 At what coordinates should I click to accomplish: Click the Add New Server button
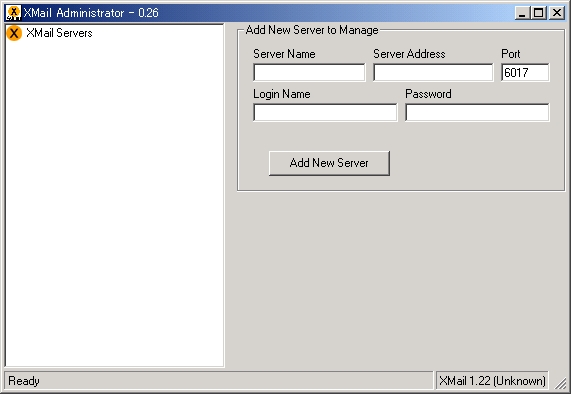329,163
